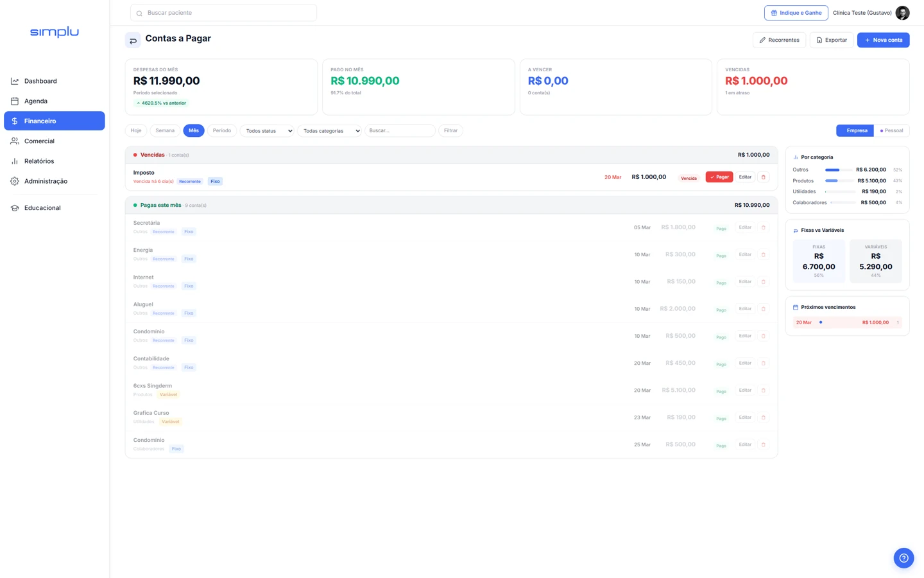Click the Administração gear icon
The image size is (924, 578).
click(15, 181)
